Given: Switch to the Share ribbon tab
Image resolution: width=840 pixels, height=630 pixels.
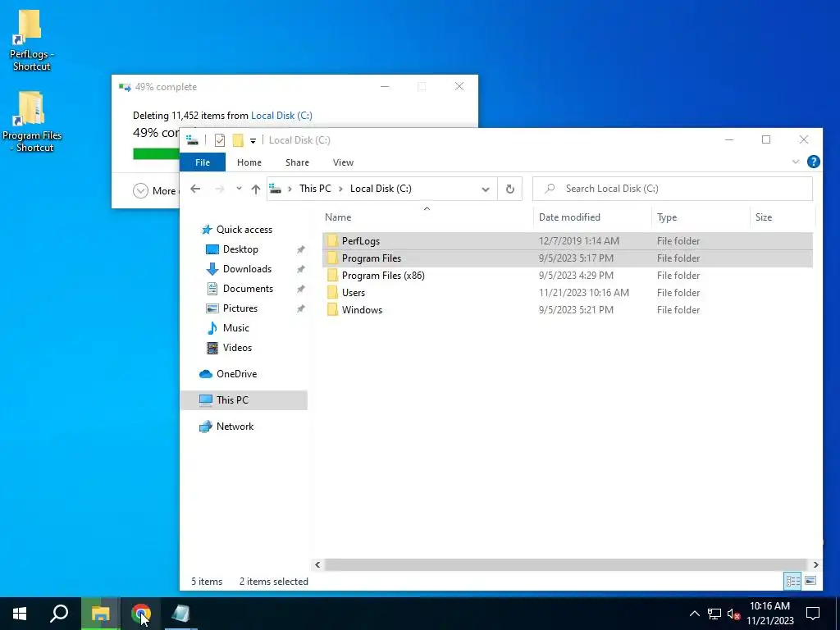Looking at the screenshot, I should [297, 162].
